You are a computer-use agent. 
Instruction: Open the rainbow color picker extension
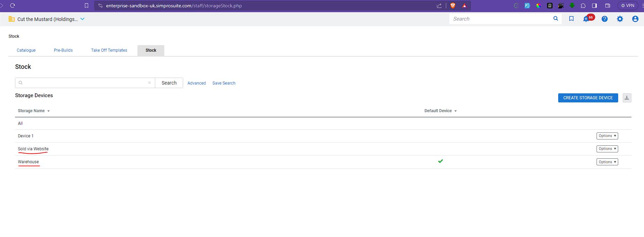[x=539, y=6]
